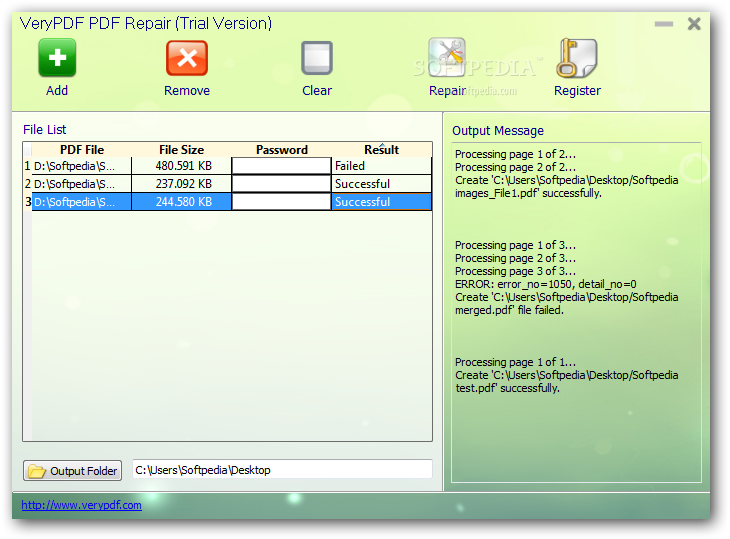
Task: Click the 244.580 KB size cell
Action: coord(182,202)
